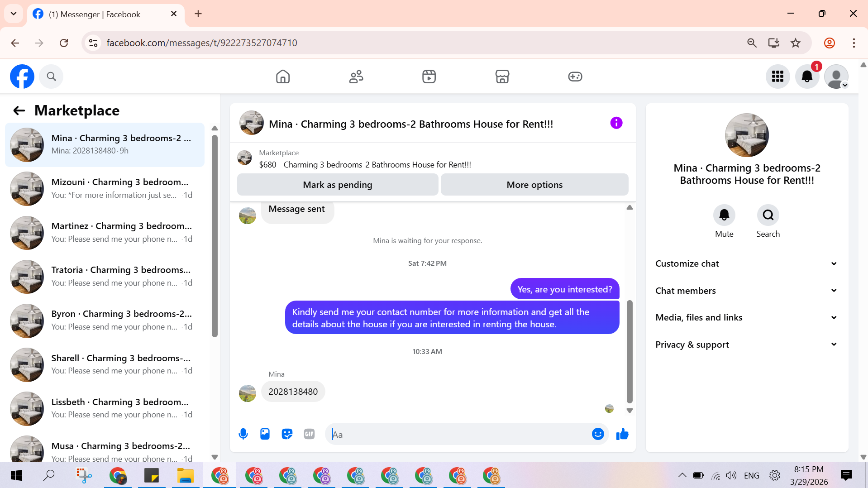Expand Privacy & support section
868x488 pixels.
coord(746,344)
